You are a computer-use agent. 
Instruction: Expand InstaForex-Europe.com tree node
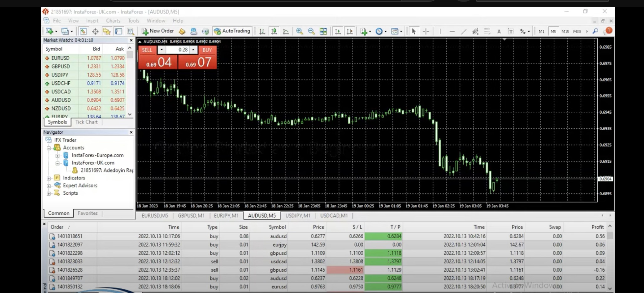coord(58,156)
